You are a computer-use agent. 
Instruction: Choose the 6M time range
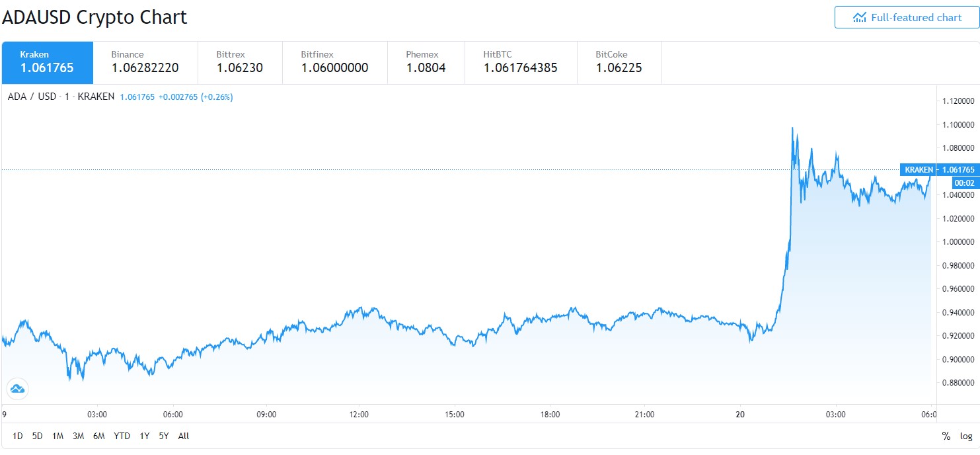point(99,436)
